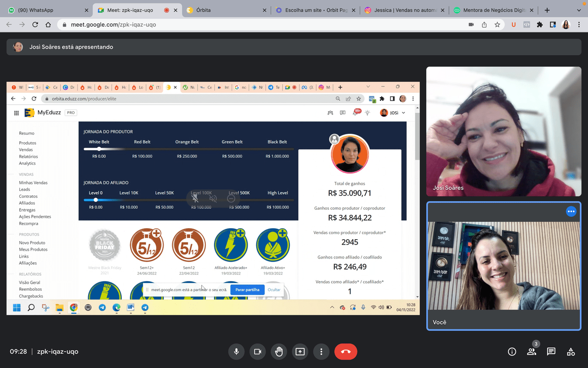Open the 99+ notifications bell
The image size is (588, 368).
click(356, 112)
